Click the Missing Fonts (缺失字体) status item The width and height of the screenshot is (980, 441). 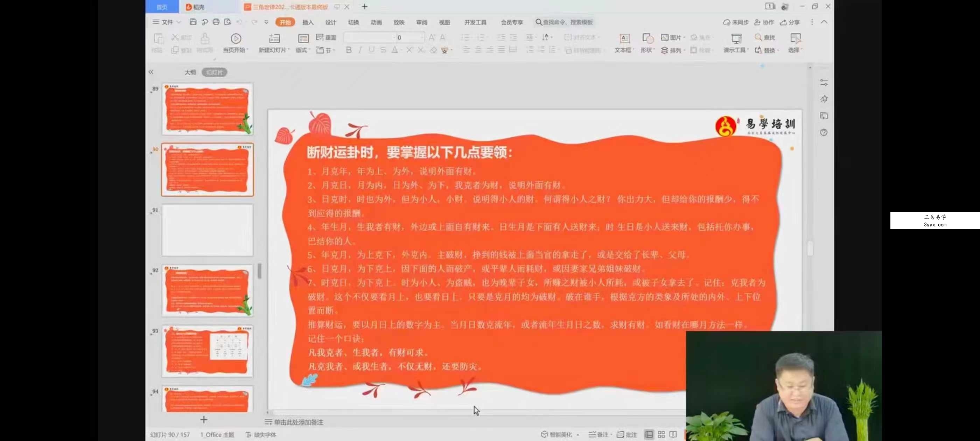click(261, 435)
